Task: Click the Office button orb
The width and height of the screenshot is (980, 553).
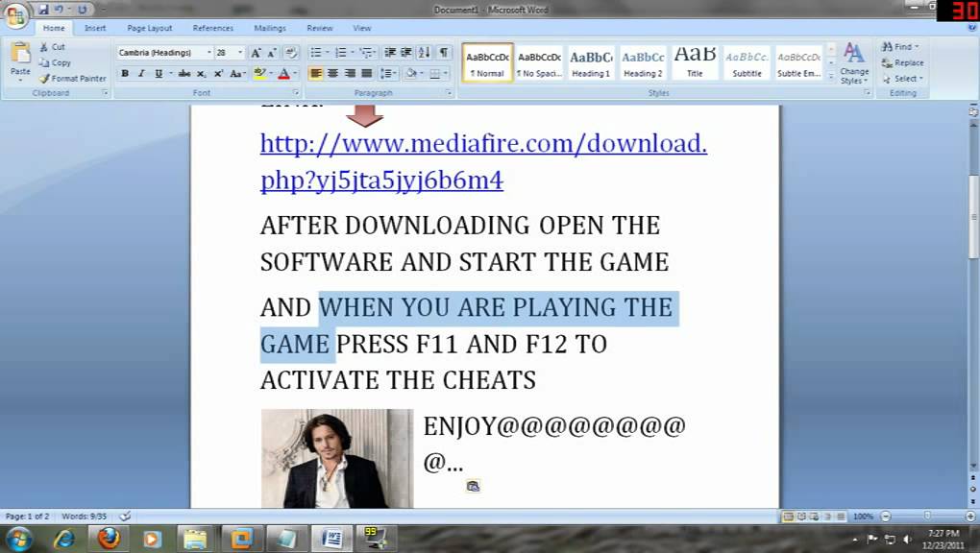Action: point(15,16)
